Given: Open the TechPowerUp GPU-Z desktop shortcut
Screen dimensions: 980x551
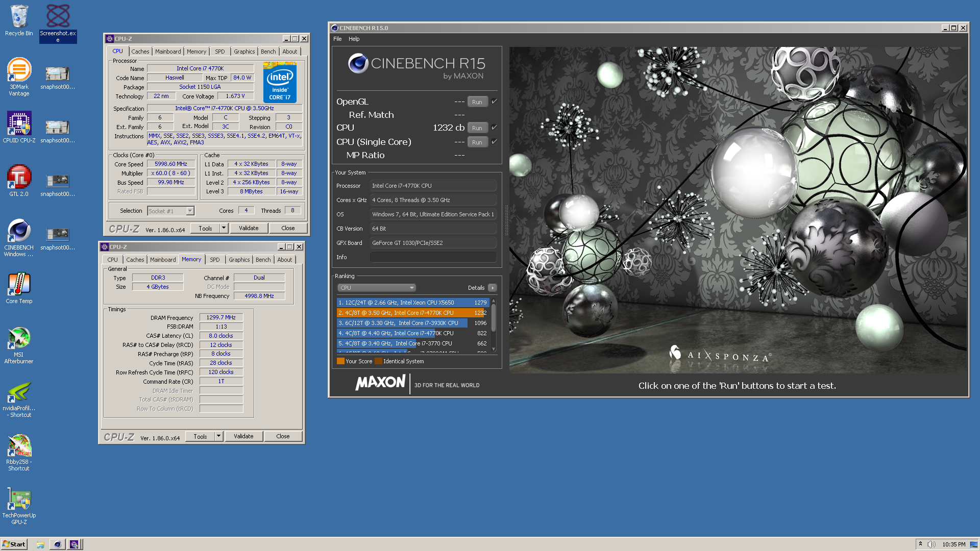Looking at the screenshot, I should (19, 506).
